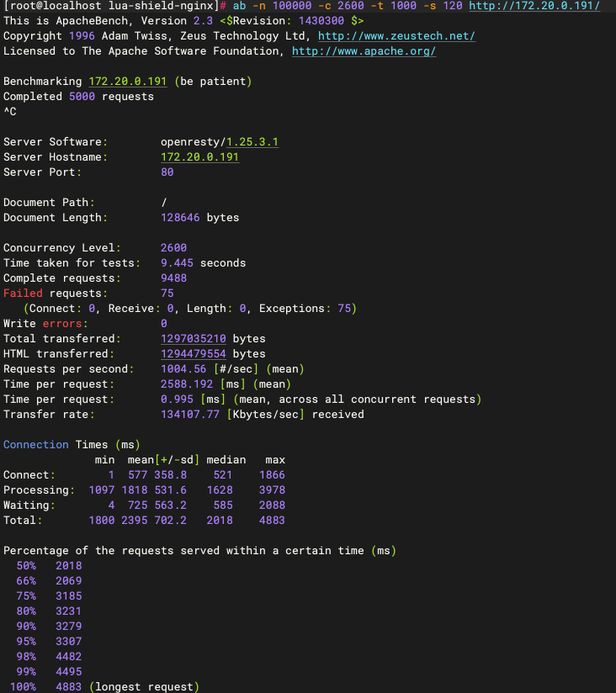616x693 pixels.
Task: Click the Complete requests value 9488
Action: click(x=173, y=278)
